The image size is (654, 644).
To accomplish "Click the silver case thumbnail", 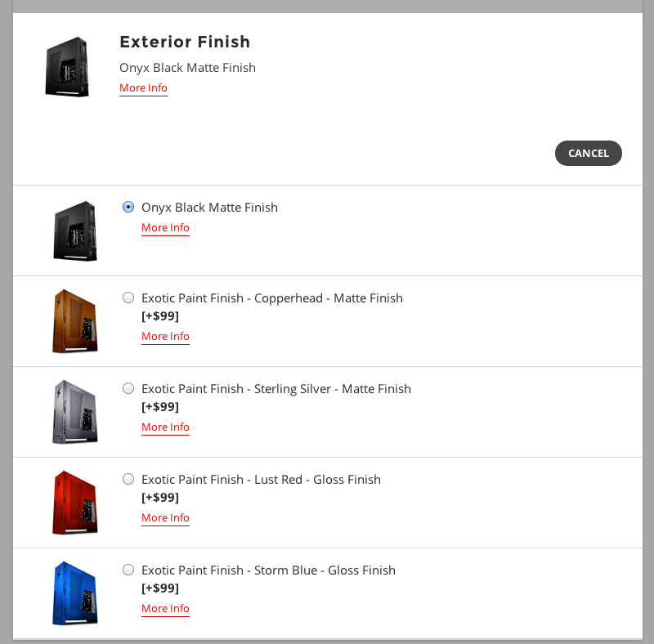I will pos(75,412).
